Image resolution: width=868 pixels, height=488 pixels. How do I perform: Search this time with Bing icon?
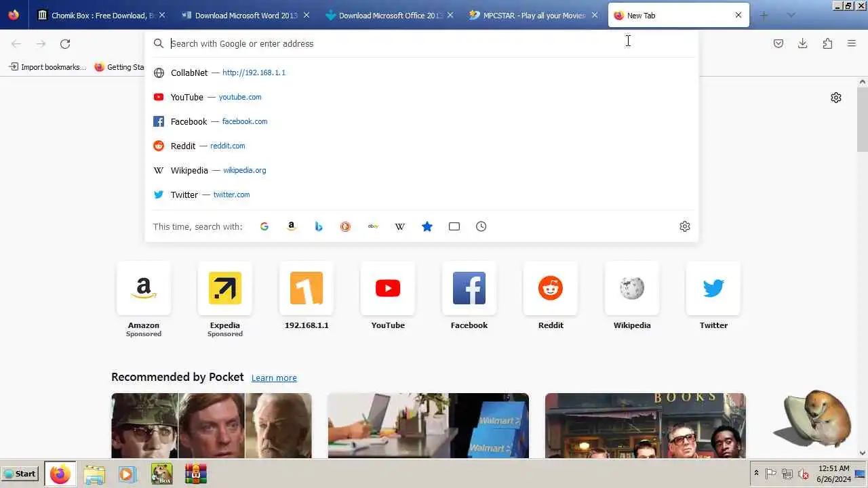[x=319, y=226]
